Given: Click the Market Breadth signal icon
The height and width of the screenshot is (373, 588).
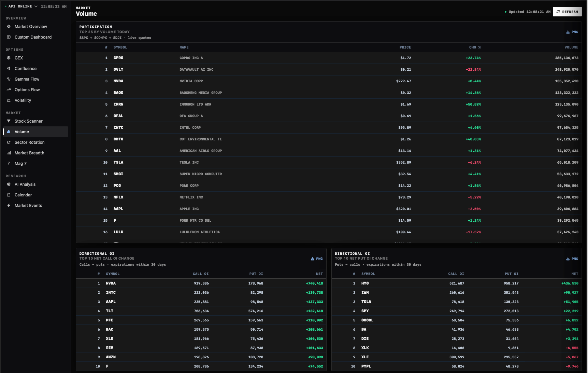Looking at the screenshot, I should [x=9, y=153].
